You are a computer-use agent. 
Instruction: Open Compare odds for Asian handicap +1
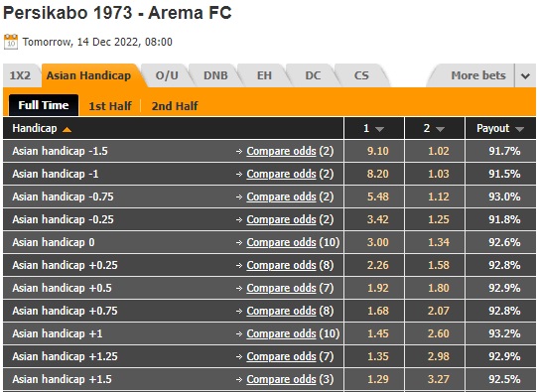pyautogui.click(x=281, y=333)
